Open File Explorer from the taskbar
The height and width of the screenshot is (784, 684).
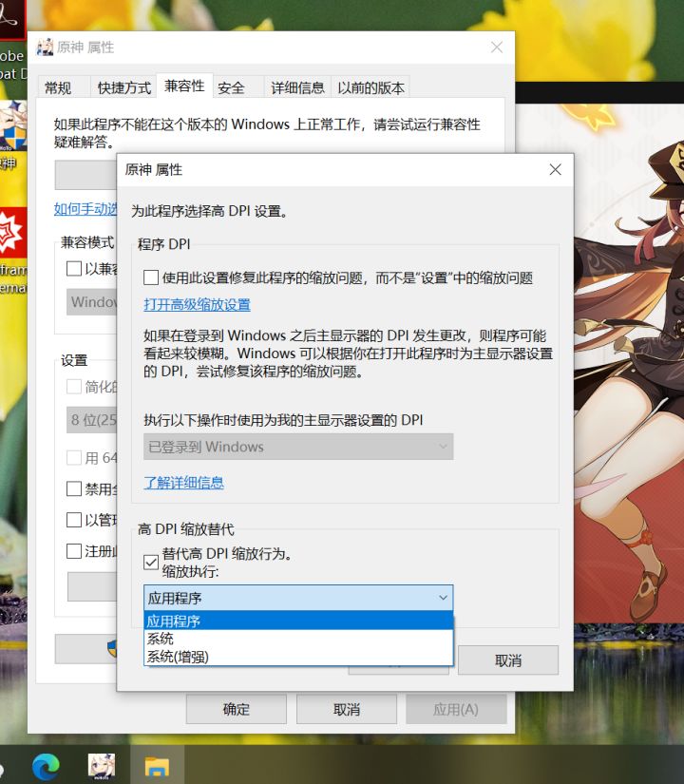pyautogui.click(x=157, y=767)
